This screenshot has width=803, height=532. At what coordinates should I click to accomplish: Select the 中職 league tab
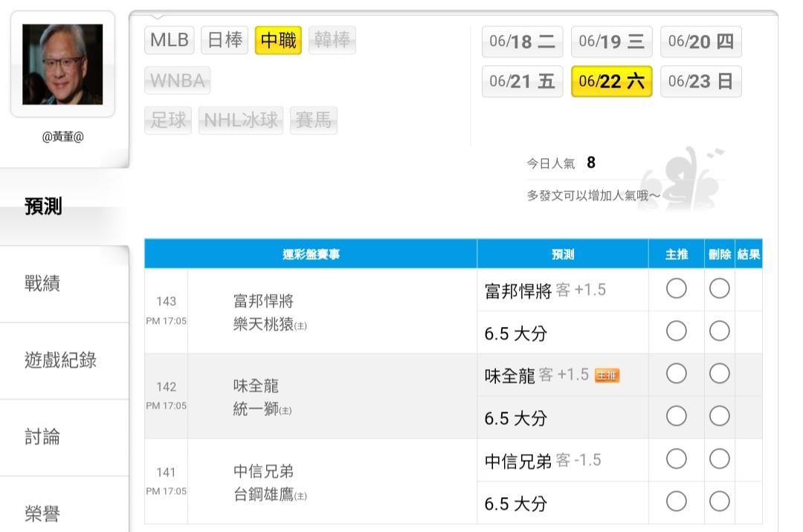click(x=278, y=40)
